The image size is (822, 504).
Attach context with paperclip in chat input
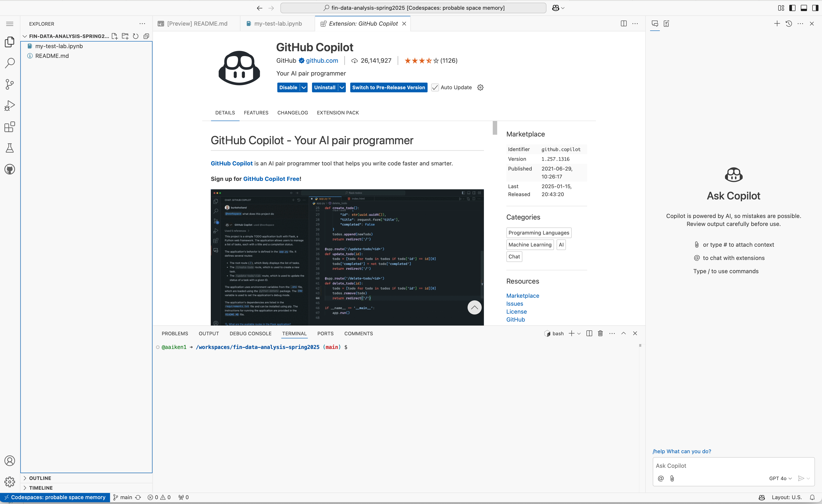[672, 478]
